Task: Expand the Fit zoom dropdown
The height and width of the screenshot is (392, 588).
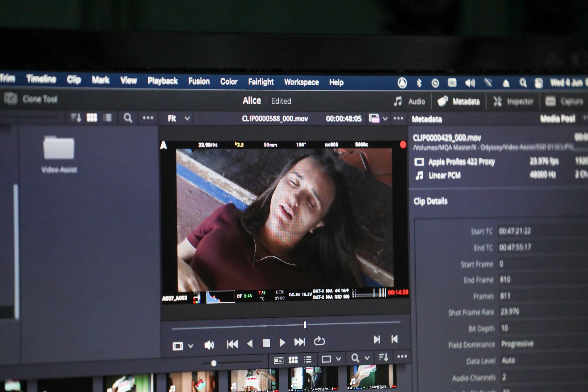Action: pyautogui.click(x=187, y=118)
